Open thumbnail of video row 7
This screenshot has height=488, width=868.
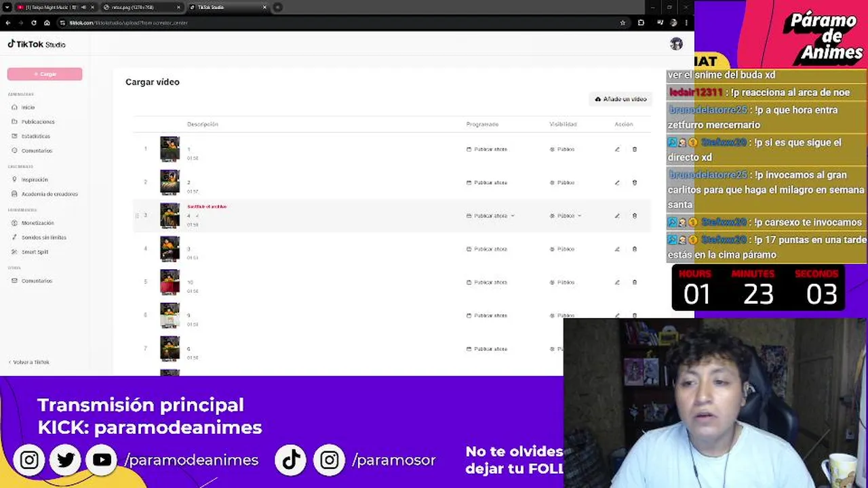coord(170,348)
